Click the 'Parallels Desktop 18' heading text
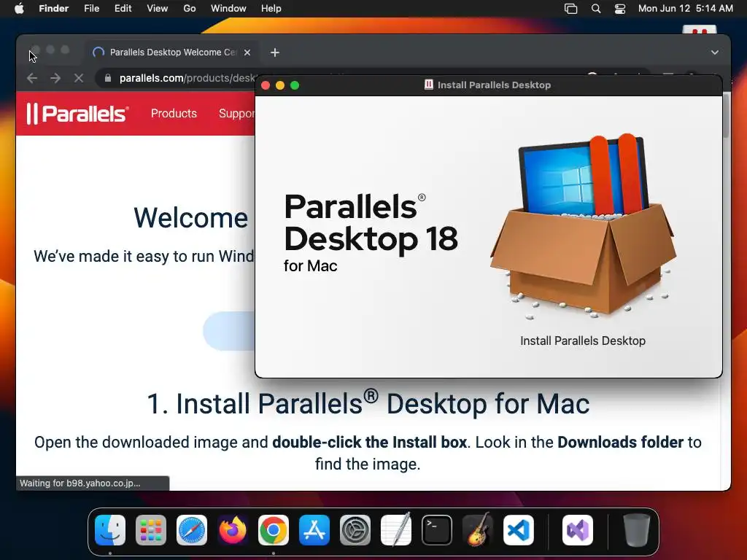Viewport: 747px width, 560px height. tap(371, 222)
